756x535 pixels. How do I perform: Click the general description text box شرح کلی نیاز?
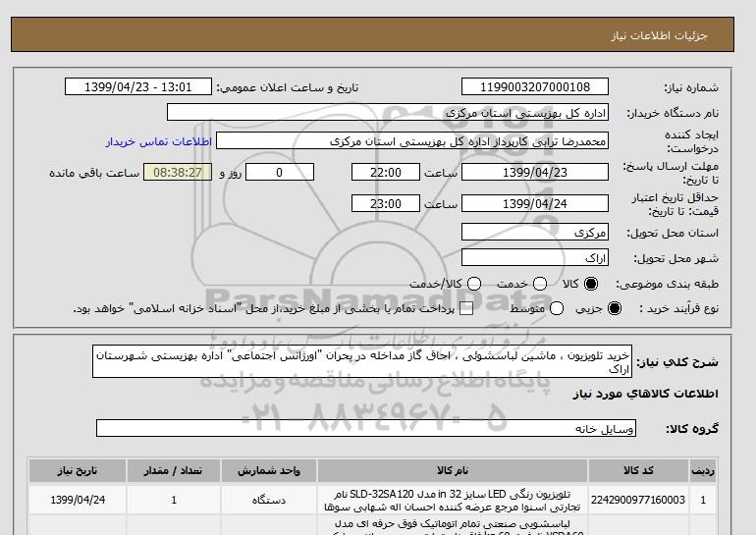point(362,361)
